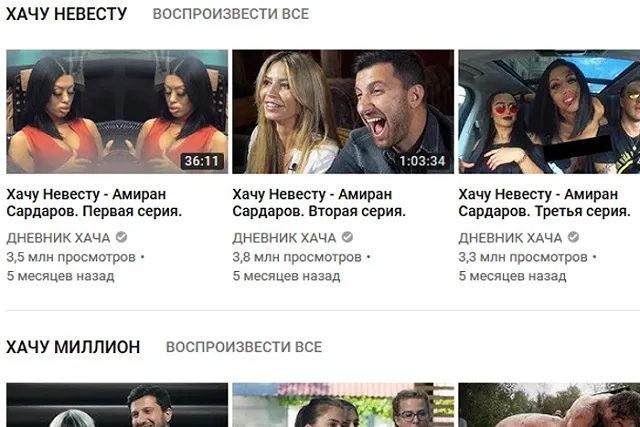This screenshot has width=640, height=427.
Task: Click '5 месяцев назад' under Третья серия
Action: point(513,276)
